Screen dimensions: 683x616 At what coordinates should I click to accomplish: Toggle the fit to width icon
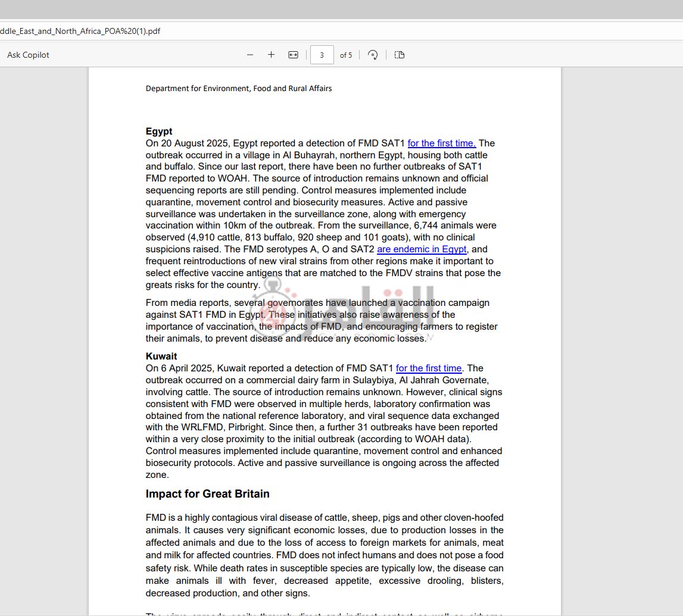[x=293, y=55]
